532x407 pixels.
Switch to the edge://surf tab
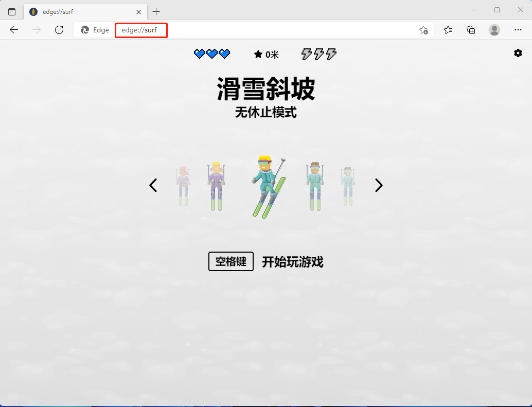[x=82, y=11]
